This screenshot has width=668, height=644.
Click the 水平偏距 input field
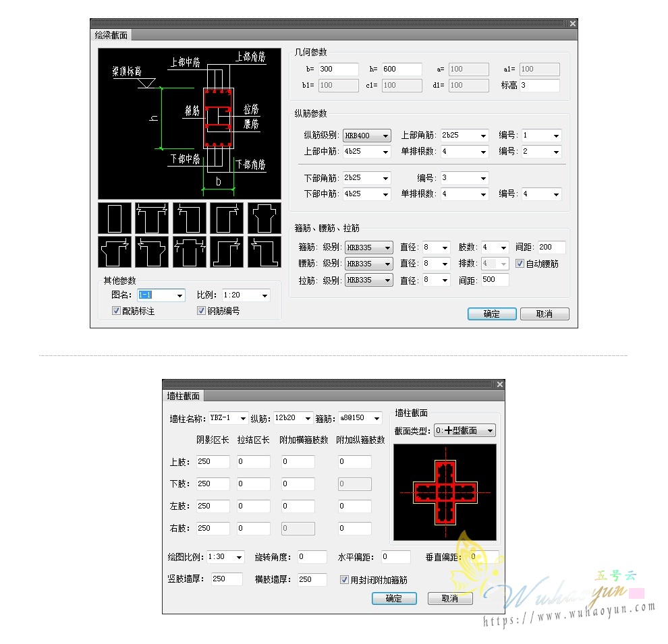point(396,557)
